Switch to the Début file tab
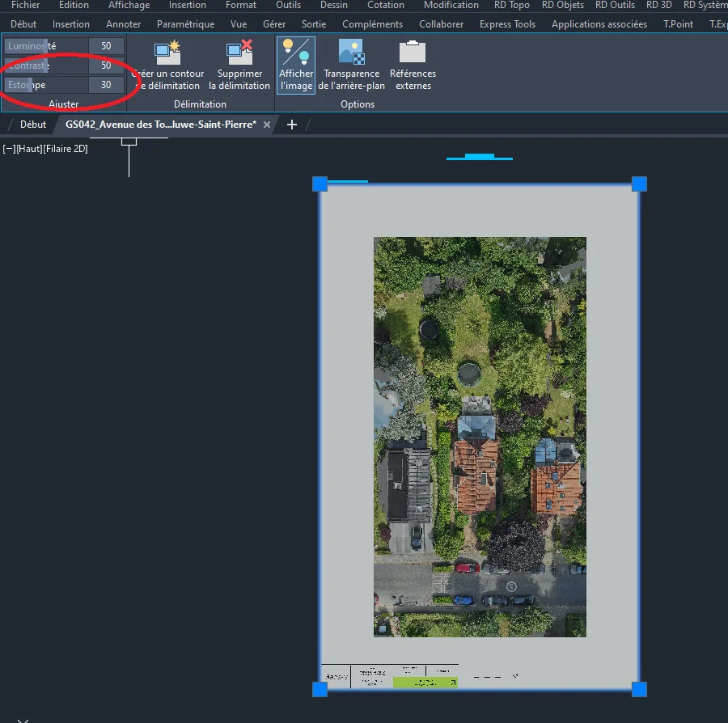 33,125
